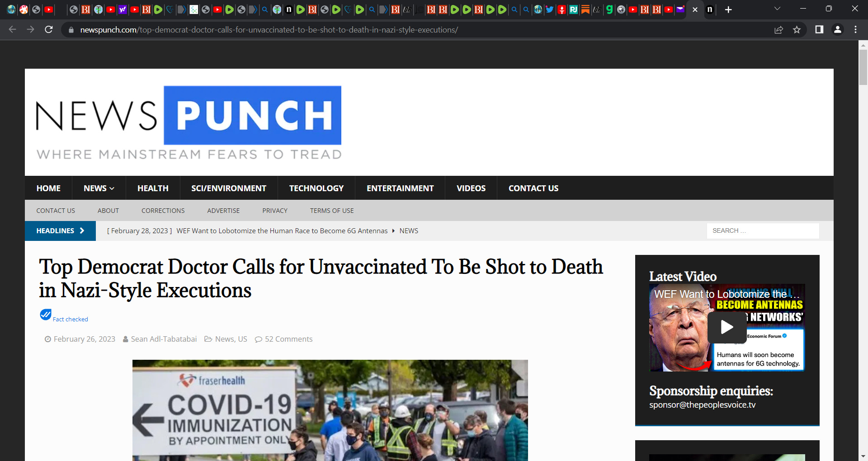Click the 'WEF Want to Lobotomize' video title
This screenshot has height=461, width=868.
(x=727, y=294)
